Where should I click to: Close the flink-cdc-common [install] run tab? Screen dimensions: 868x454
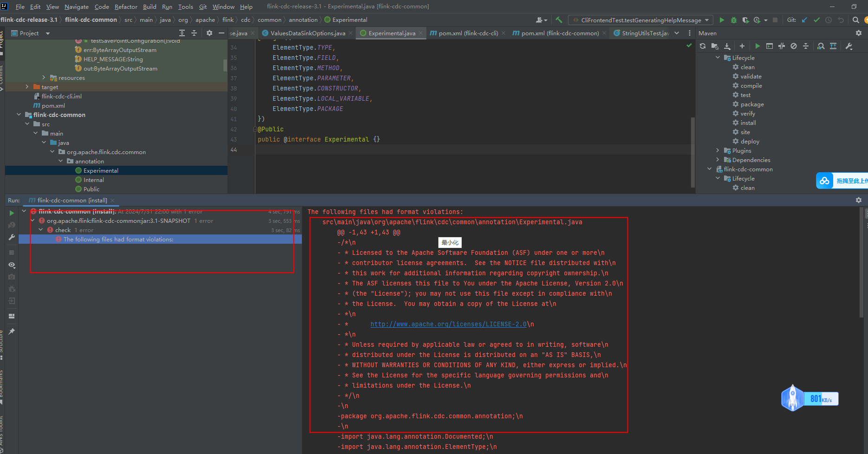pos(112,201)
